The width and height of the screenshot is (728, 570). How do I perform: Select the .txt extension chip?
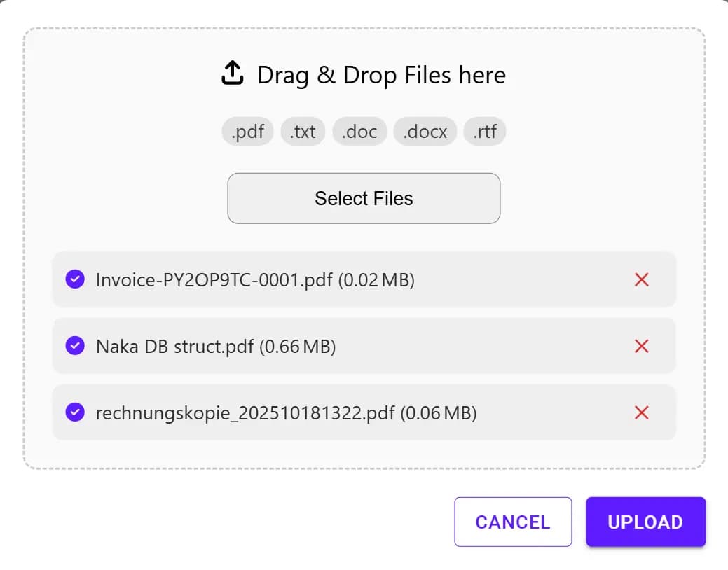point(303,131)
